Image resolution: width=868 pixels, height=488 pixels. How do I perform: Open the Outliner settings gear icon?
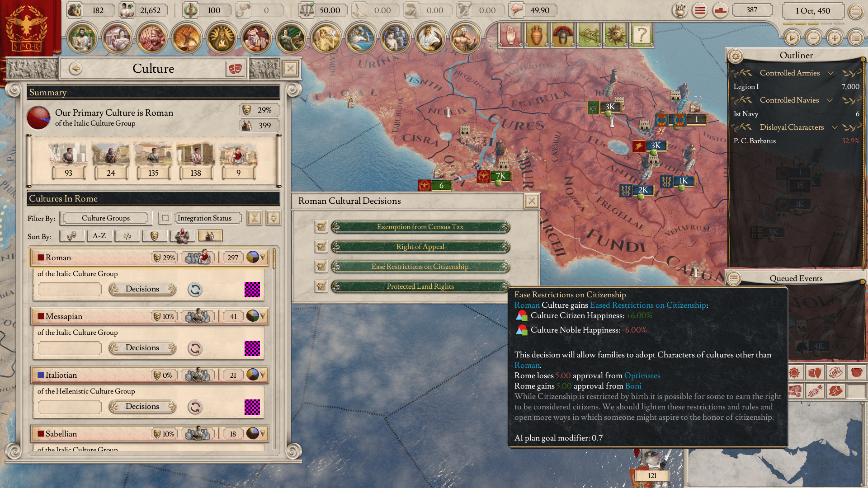736,56
